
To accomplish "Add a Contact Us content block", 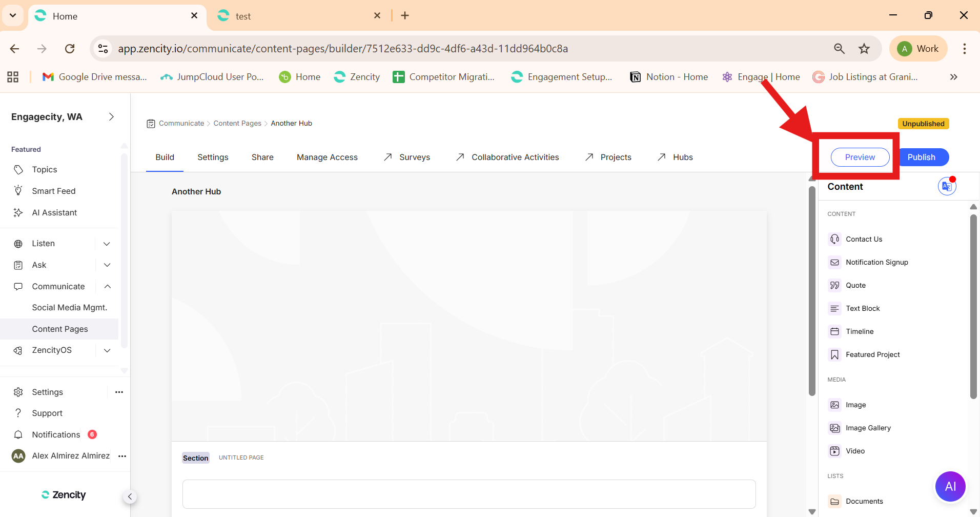I will 864,239.
